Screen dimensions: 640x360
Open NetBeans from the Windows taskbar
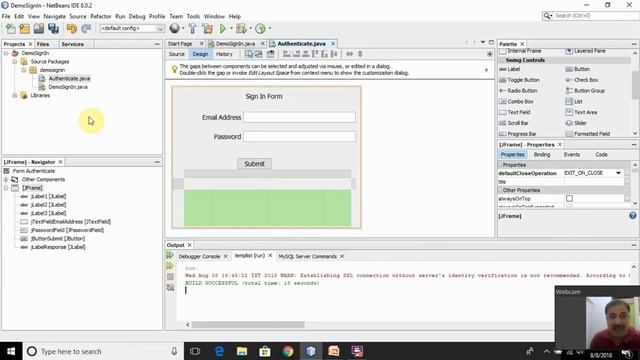coord(311,351)
